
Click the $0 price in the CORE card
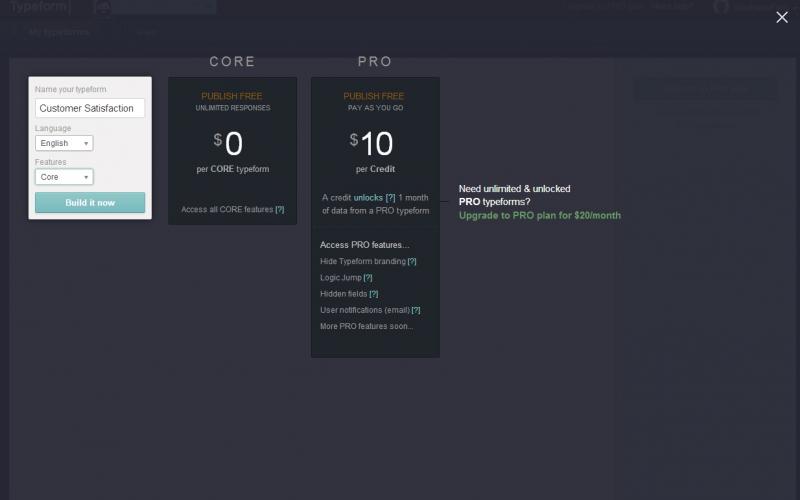228,143
